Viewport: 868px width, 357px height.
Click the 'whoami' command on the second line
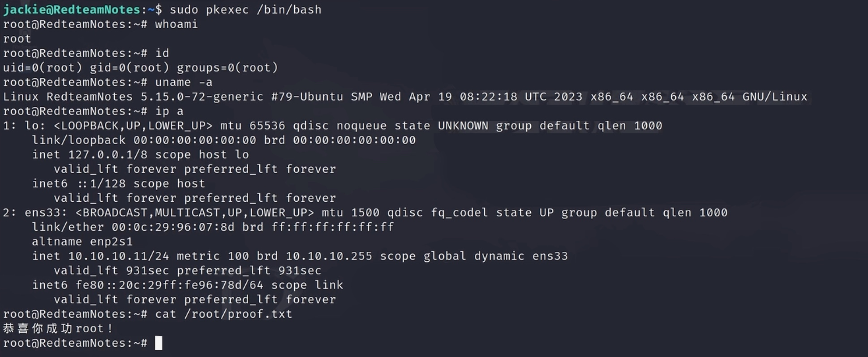pyautogui.click(x=176, y=24)
